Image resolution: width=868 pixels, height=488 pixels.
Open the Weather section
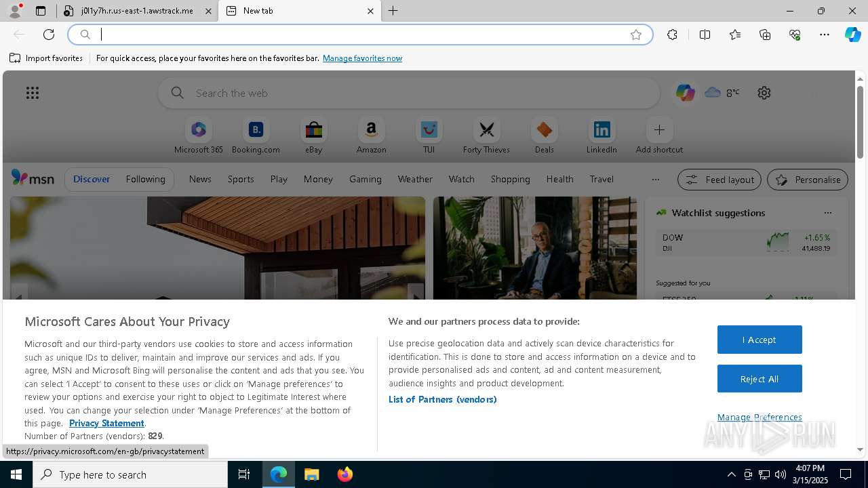(x=415, y=179)
